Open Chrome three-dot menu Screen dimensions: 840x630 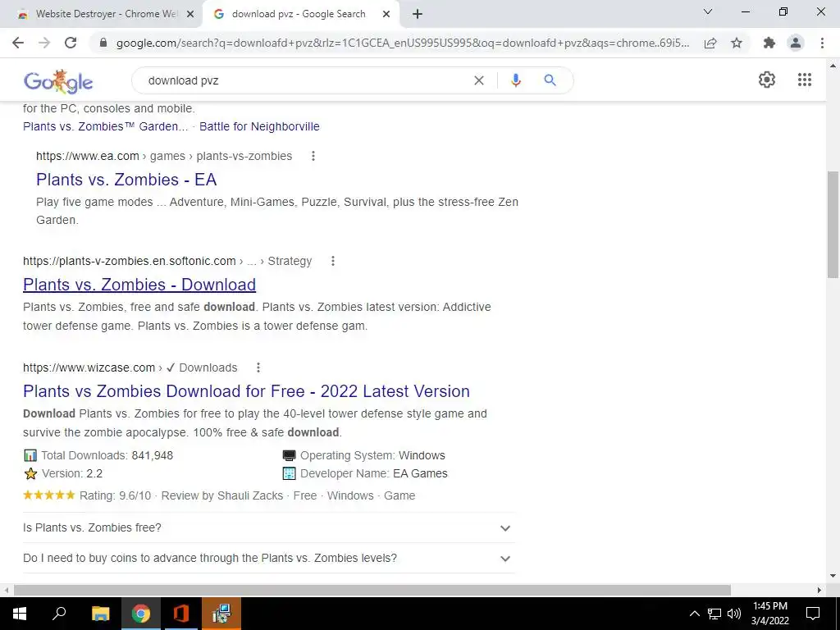(822, 43)
